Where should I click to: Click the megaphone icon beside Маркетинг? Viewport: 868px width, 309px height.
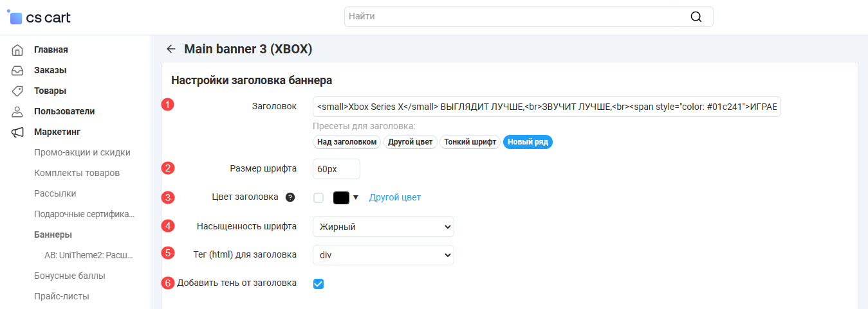coord(18,132)
